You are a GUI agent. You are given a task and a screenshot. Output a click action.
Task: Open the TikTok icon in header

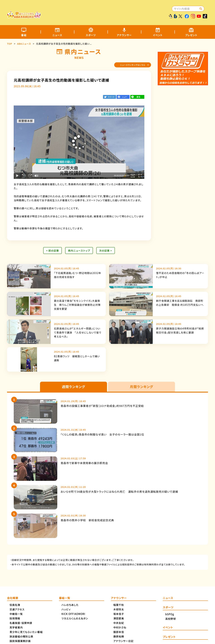[x=205, y=16]
